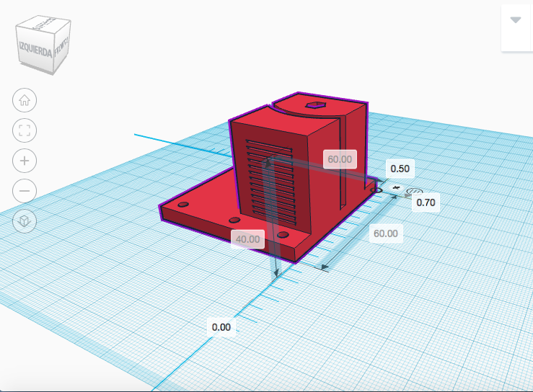Image resolution: width=533 pixels, height=392 pixels.
Task: Toggle the ruler midpoint/endpoint handle
Action: [x=415, y=191]
